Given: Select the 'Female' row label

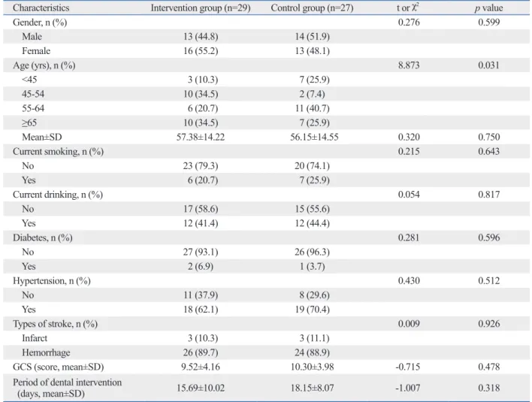Looking at the screenshot, I should point(36,51).
